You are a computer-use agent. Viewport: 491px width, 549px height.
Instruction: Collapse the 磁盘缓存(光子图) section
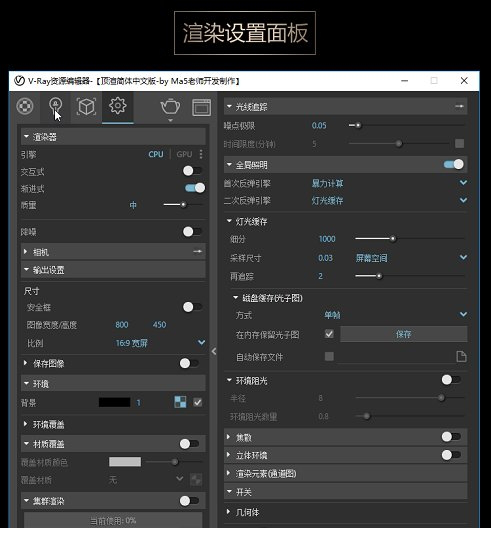click(x=236, y=297)
